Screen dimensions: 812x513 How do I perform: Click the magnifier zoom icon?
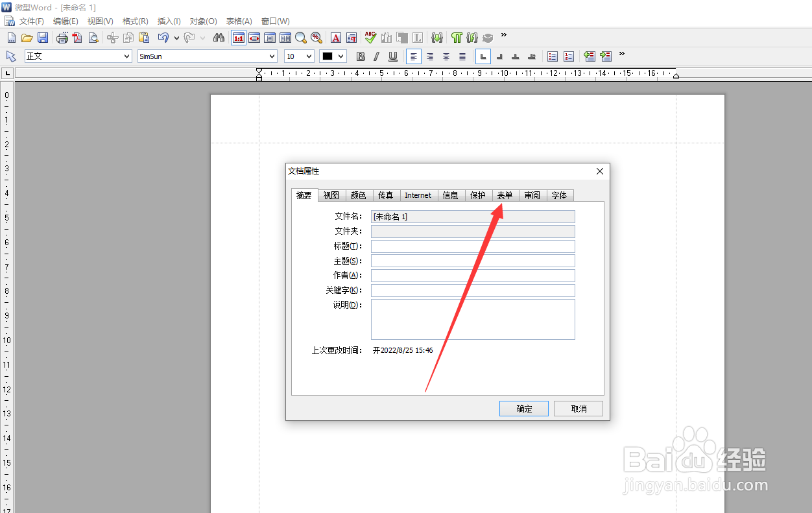(301, 38)
